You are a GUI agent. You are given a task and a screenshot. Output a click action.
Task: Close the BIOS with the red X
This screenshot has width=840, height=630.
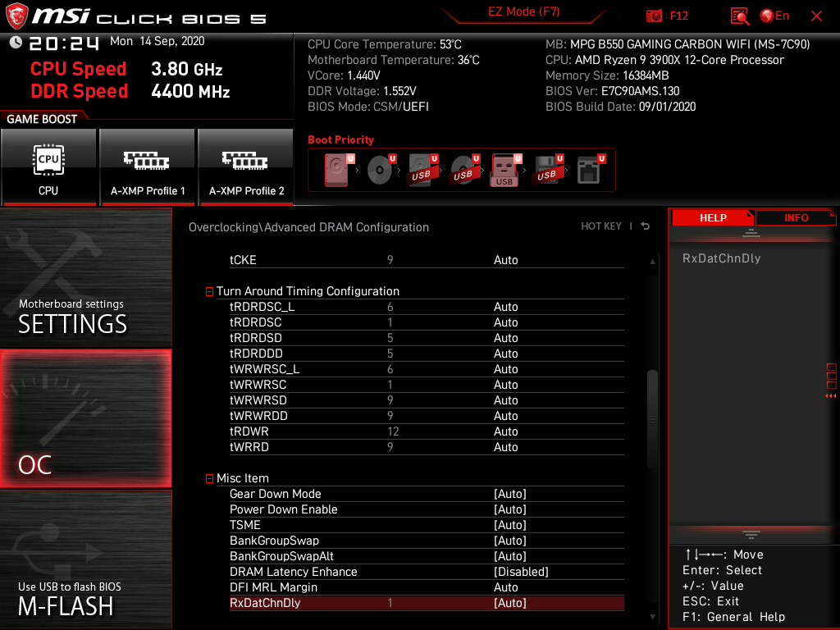tap(816, 16)
